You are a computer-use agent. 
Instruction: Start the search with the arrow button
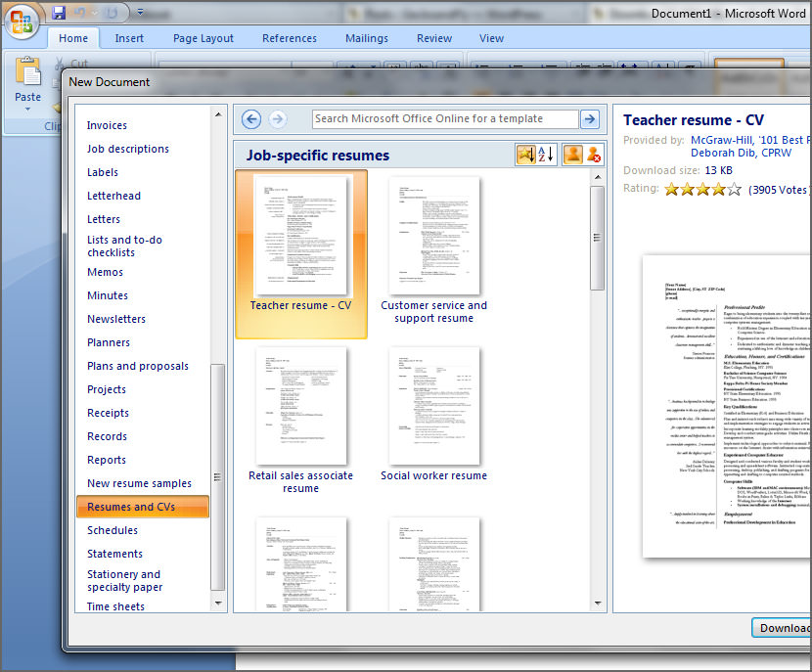tap(590, 119)
